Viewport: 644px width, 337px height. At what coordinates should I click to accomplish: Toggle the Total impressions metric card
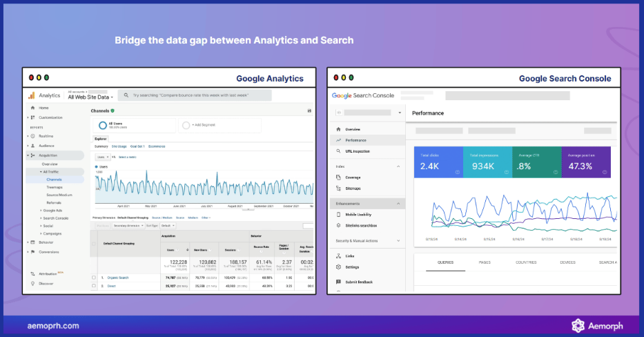point(487,162)
